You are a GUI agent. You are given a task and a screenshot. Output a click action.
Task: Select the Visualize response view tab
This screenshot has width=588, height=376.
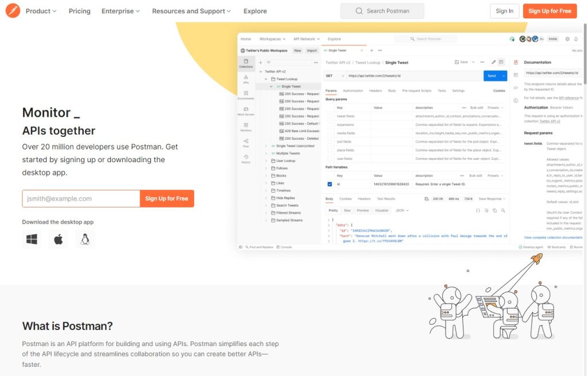(382, 211)
